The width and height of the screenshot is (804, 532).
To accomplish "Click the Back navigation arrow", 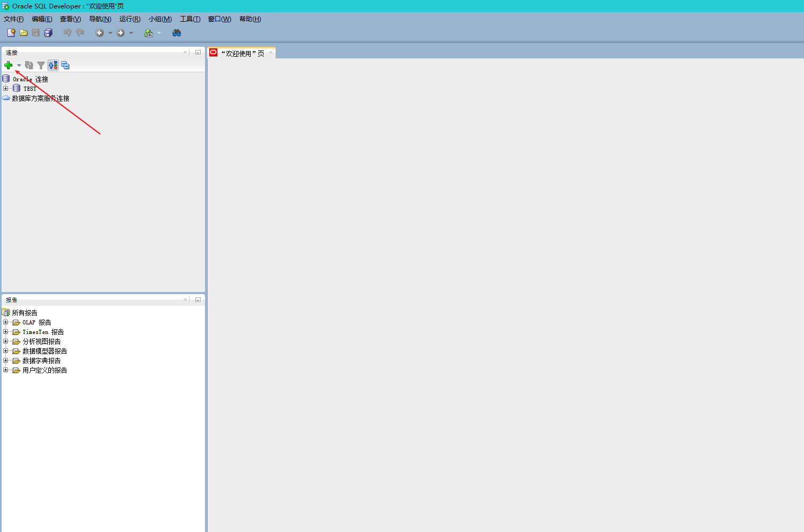I will (99, 33).
